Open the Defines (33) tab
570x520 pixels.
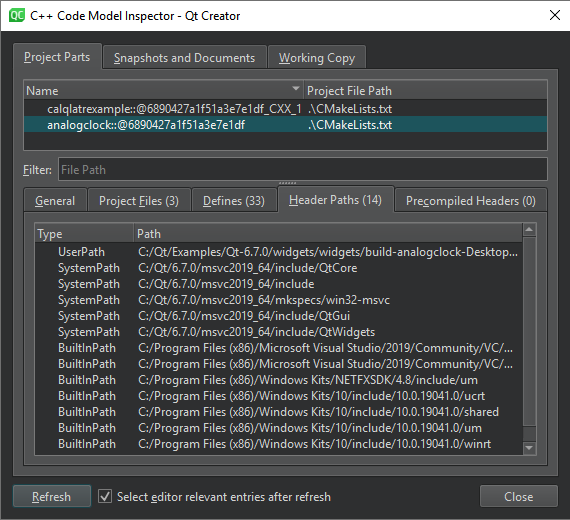click(234, 201)
